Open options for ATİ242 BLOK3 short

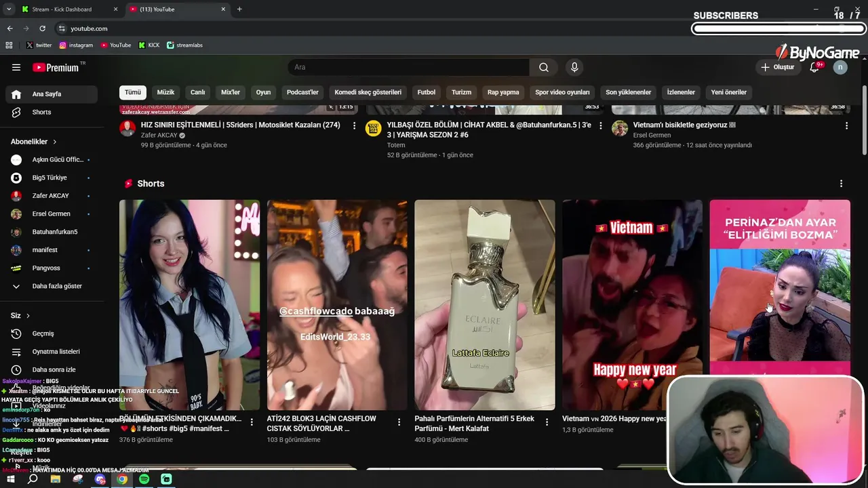399,422
